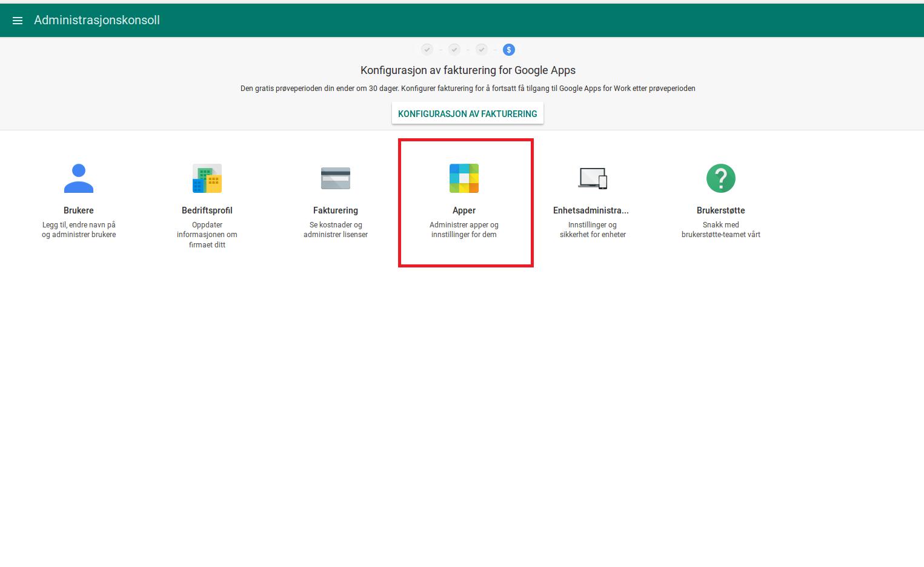Click 'Legg til, endre navn på' description

click(79, 225)
